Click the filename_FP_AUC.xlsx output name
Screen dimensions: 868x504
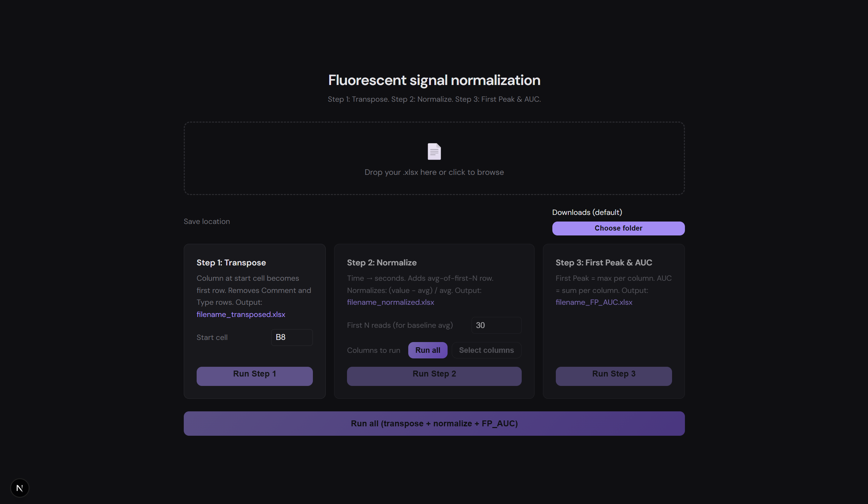(x=594, y=302)
